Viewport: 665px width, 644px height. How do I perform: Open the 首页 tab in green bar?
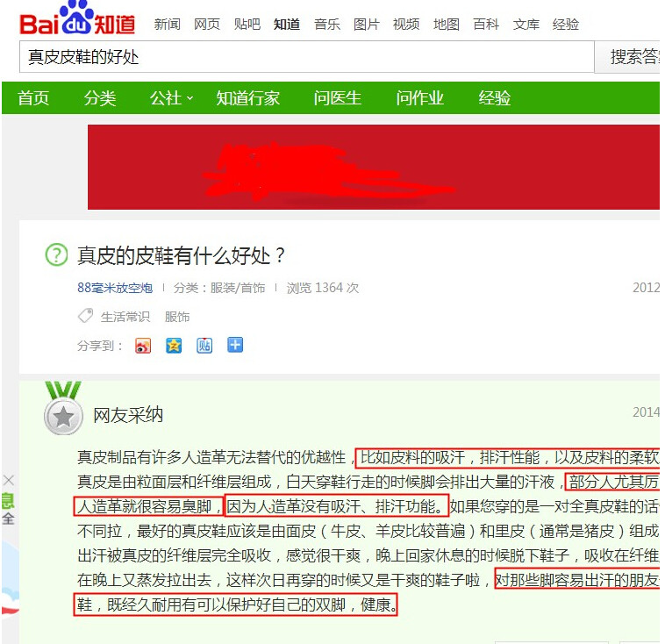click(33, 98)
